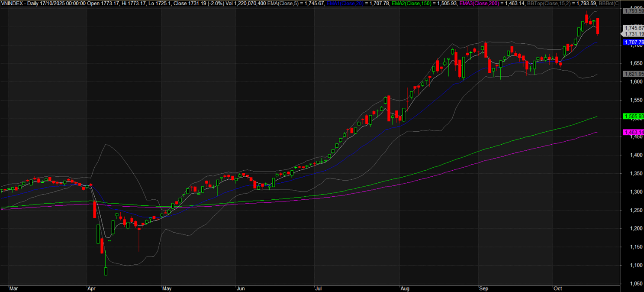The height and width of the screenshot is (292, 644).
Task: Click the green 1,505.93 price tag
Action: [x=632, y=116]
